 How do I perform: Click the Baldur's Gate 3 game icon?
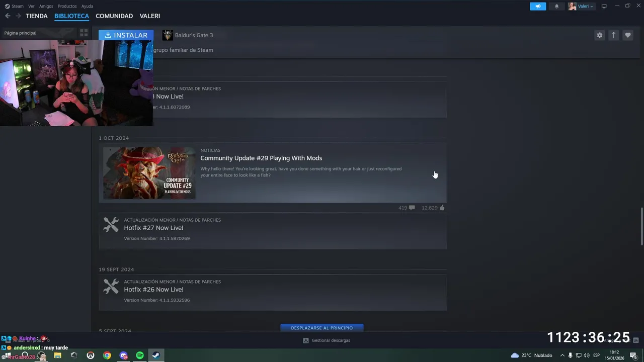coord(168,35)
